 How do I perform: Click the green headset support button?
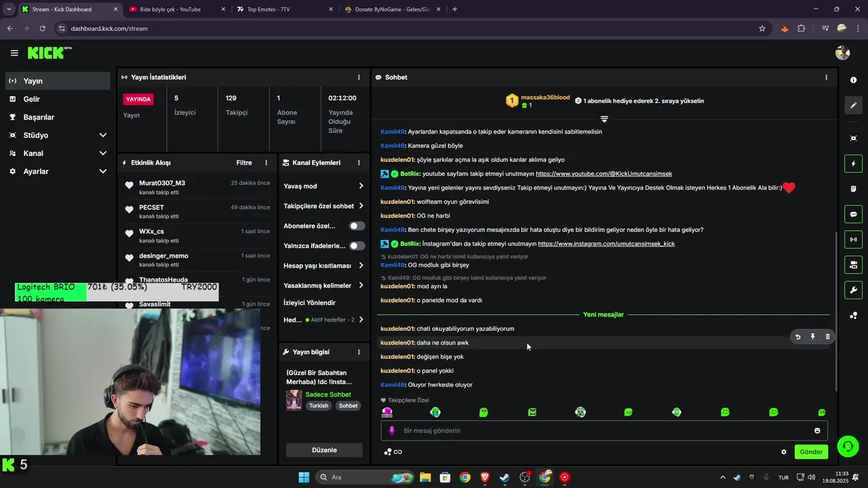tap(848, 446)
